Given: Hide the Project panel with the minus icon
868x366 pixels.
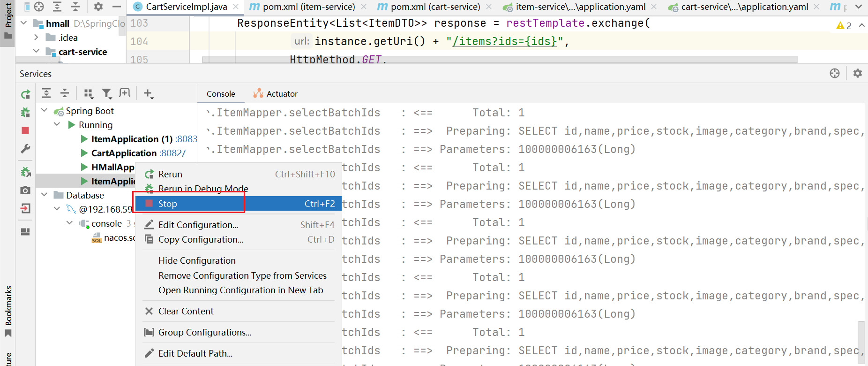Looking at the screenshot, I should pos(117,7).
